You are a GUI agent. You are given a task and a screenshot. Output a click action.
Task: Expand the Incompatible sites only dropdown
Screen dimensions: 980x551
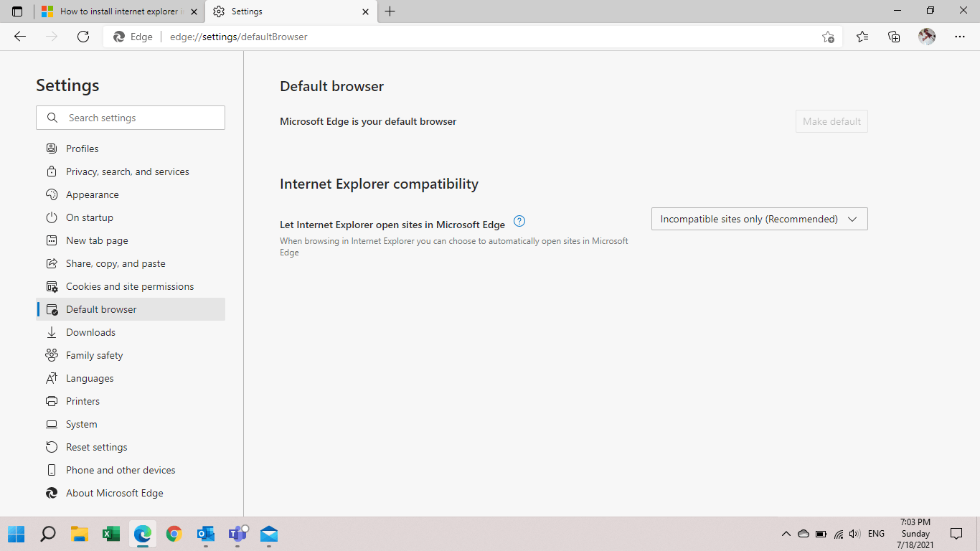(x=760, y=219)
